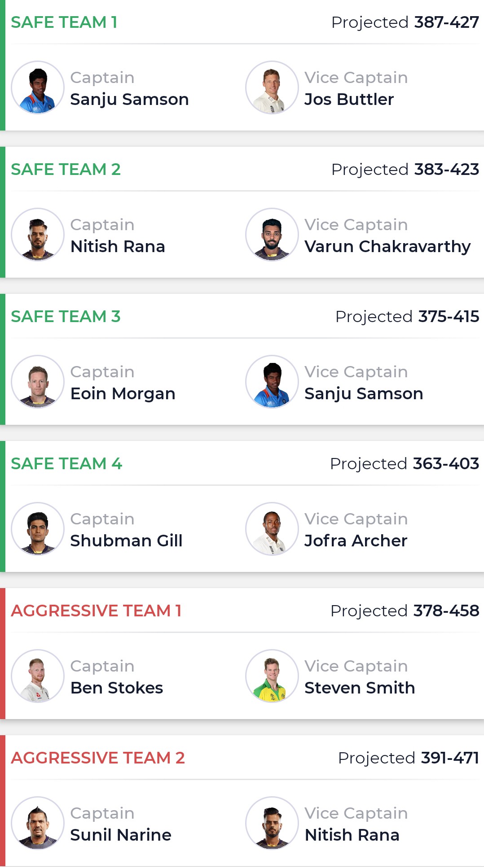Open the SAFE TEAM 4 card title
Screen dimensions: 484x868
coord(66,463)
